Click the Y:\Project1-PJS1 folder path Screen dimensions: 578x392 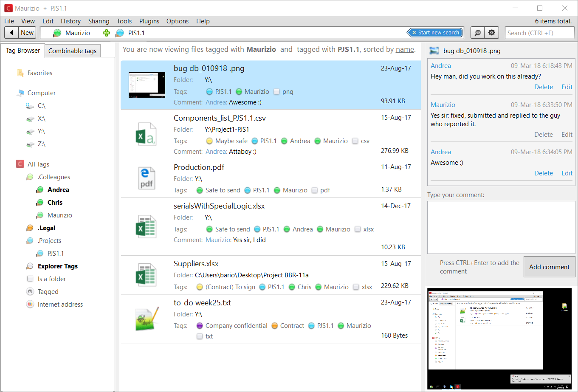click(227, 130)
